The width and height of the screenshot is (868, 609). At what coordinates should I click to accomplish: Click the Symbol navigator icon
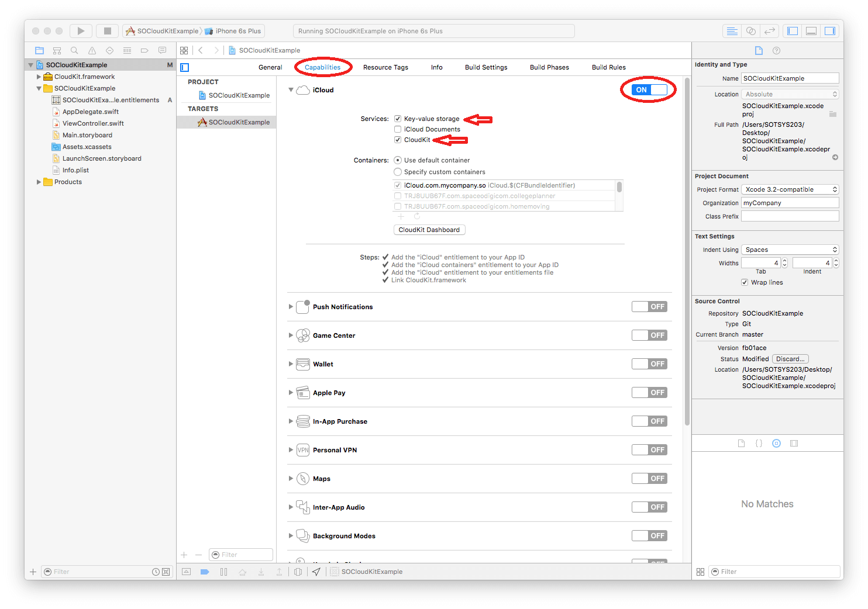[57, 50]
